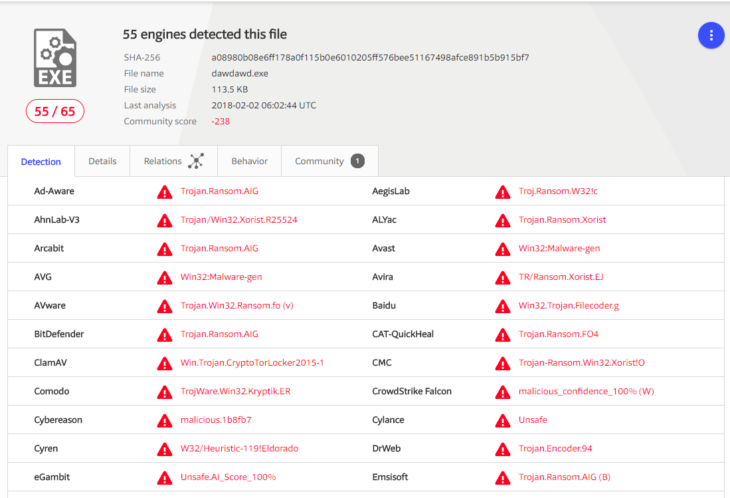Click the community score -238
The image size is (730, 498).
(221, 121)
